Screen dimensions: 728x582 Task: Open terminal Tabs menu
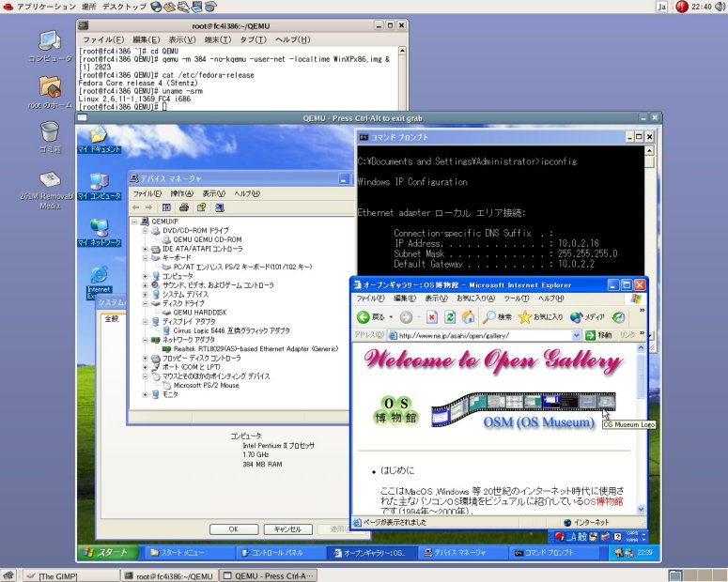pyautogui.click(x=253, y=39)
